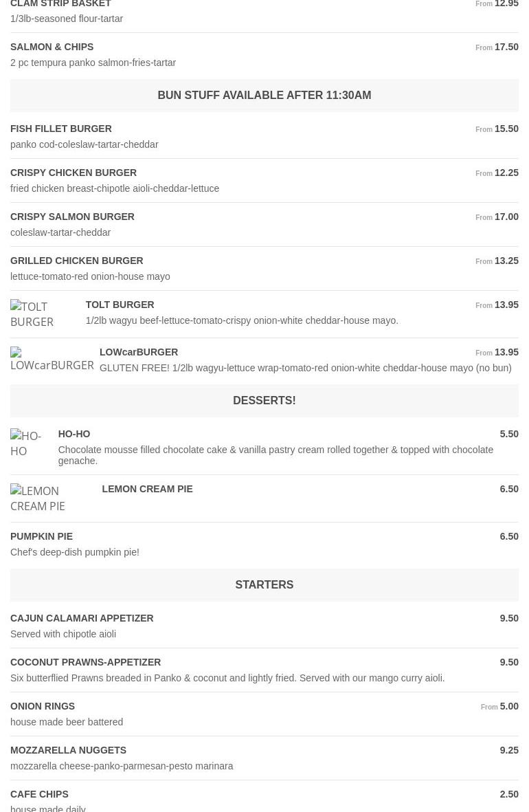Click the LOWcarBURGER item image
Screen dimensions: 529x812
(x=52, y=359)
